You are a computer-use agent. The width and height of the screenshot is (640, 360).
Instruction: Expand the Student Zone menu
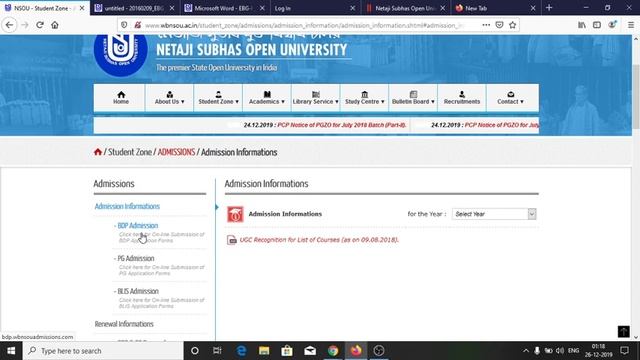click(x=218, y=98)
